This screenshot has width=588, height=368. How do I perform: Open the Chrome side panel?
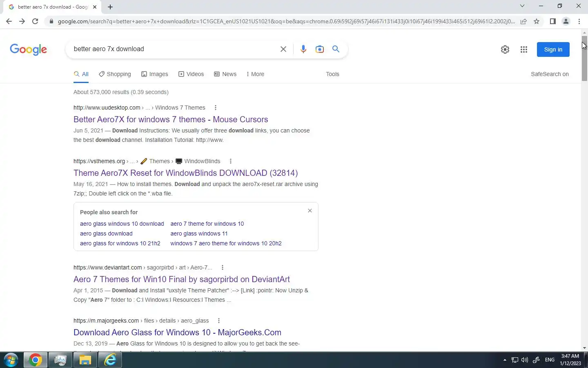click(552, 21)
